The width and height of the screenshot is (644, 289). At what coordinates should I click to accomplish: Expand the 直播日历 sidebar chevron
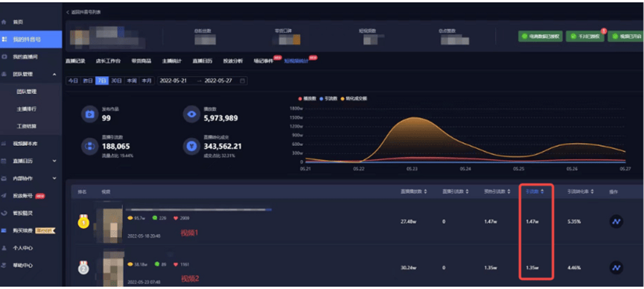click(x=54, y=161)
